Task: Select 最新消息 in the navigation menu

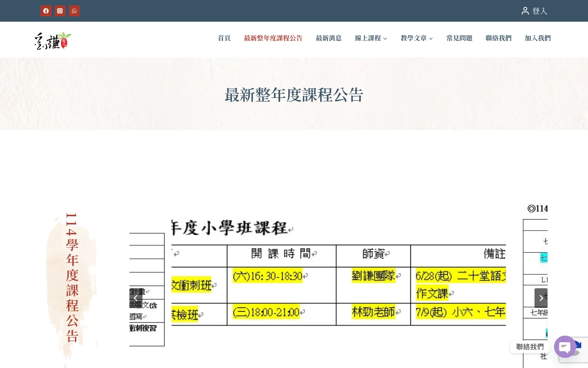Action: pyautogui.click(x=329, y=38)
